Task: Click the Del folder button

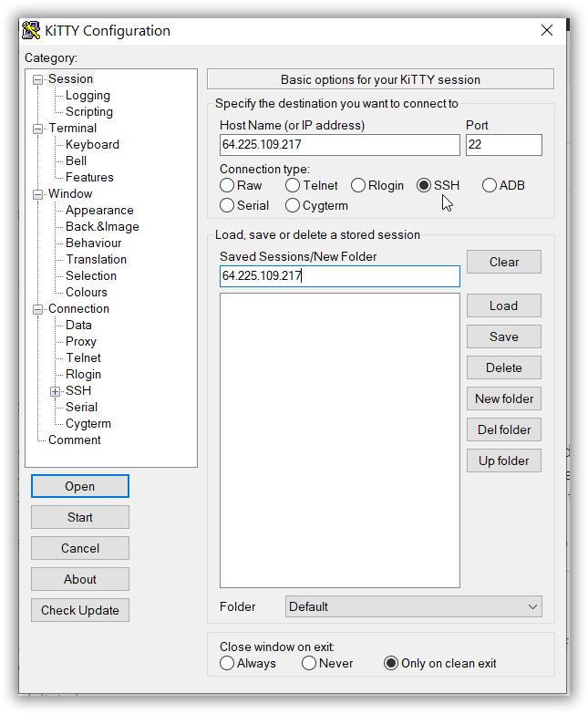Action: (x=504, y=429)
